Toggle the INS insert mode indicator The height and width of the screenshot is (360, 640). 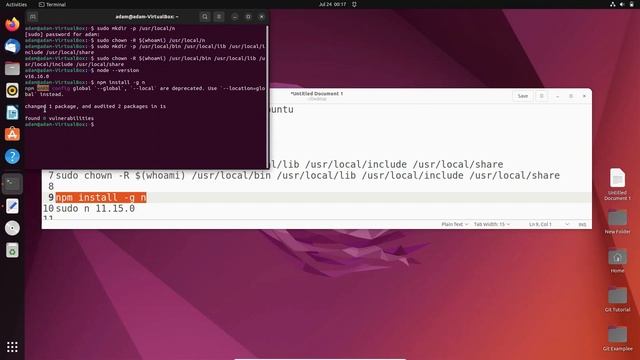coord(582,224)
